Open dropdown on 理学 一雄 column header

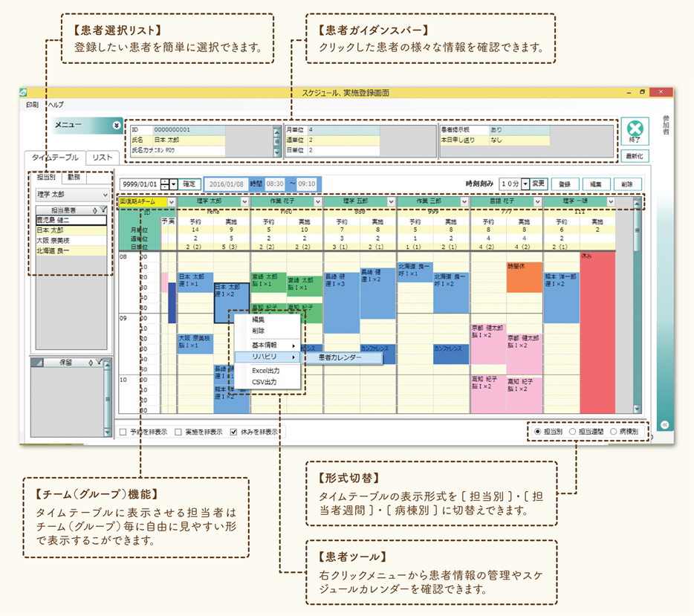[x=611, y=202]
